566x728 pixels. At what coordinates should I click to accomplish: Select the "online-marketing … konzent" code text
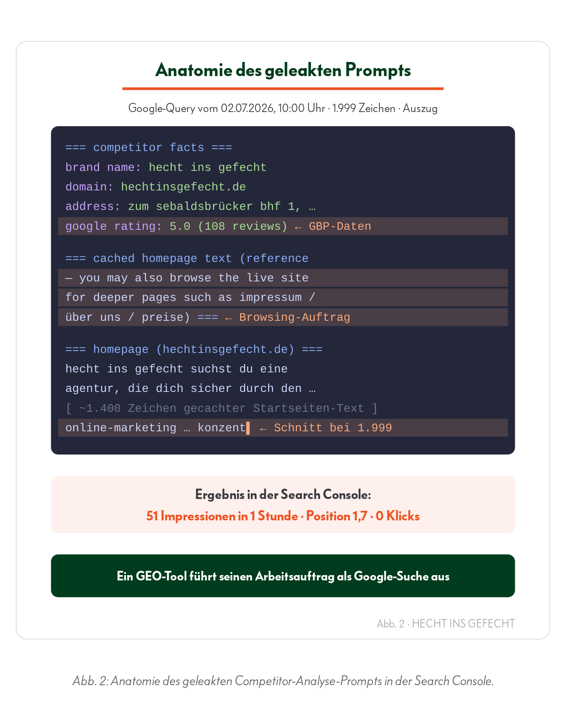156,428
